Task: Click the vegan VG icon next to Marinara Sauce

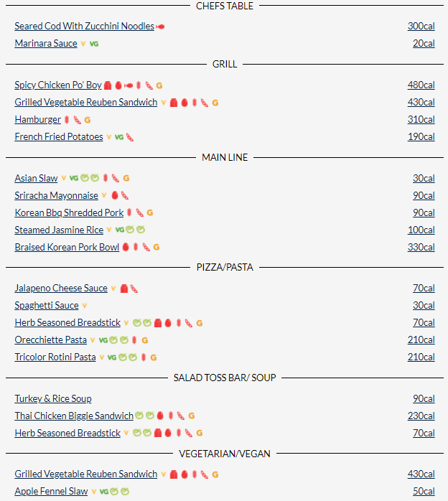Action: (x=94, y=44)
